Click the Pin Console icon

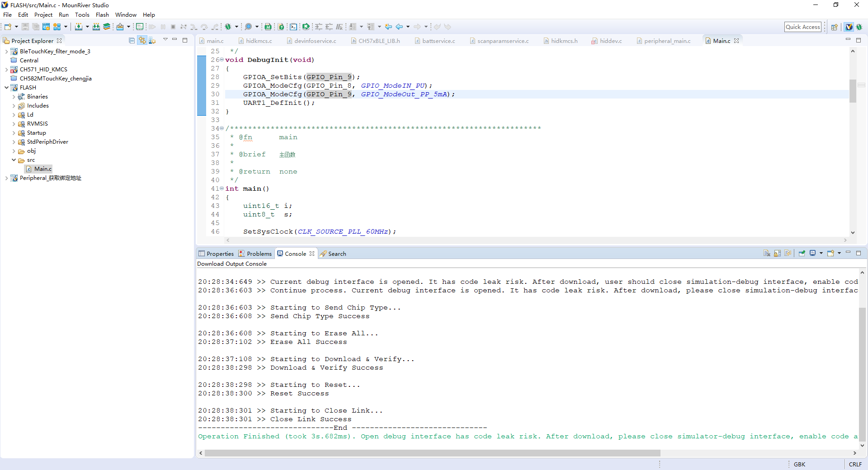click(x=802, y=254)
